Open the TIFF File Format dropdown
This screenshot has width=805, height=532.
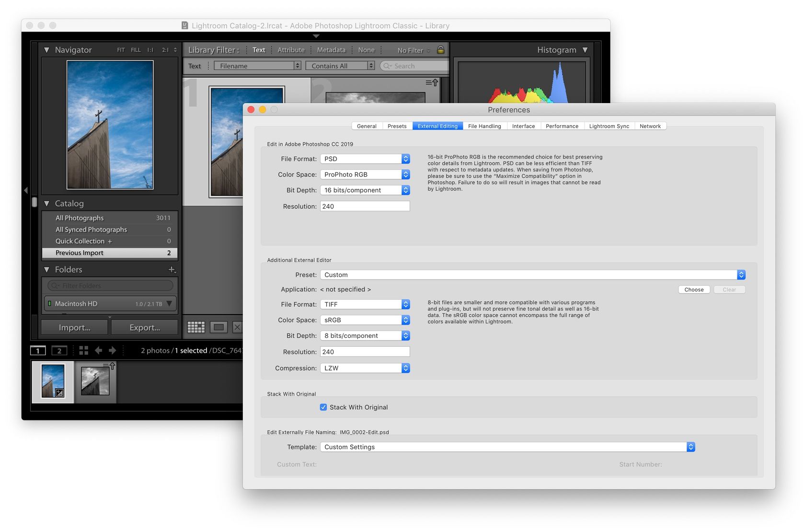[x=365, y=304]
